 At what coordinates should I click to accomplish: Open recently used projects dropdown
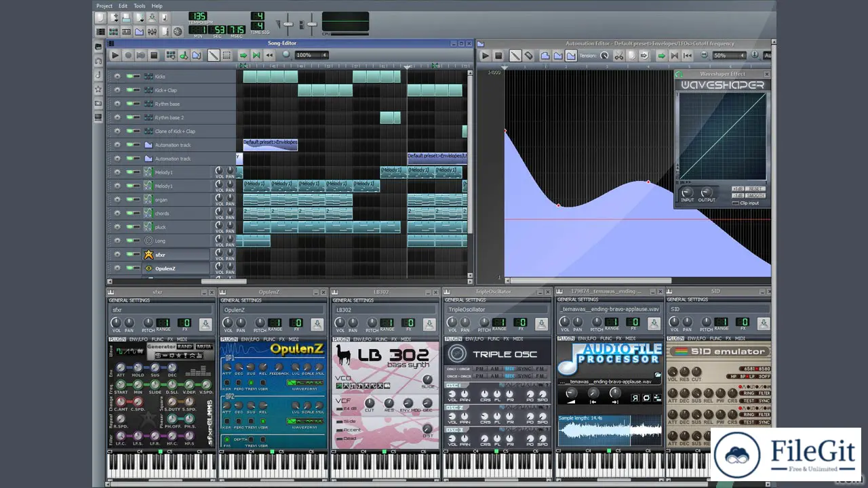[138, 18]
